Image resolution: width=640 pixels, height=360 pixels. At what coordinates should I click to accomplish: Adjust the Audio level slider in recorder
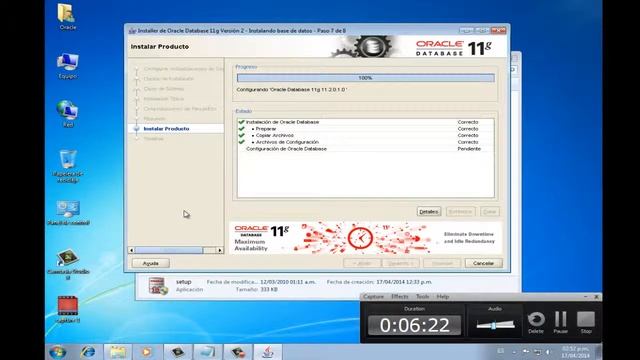pyautogui.click(x=495, y=325)
